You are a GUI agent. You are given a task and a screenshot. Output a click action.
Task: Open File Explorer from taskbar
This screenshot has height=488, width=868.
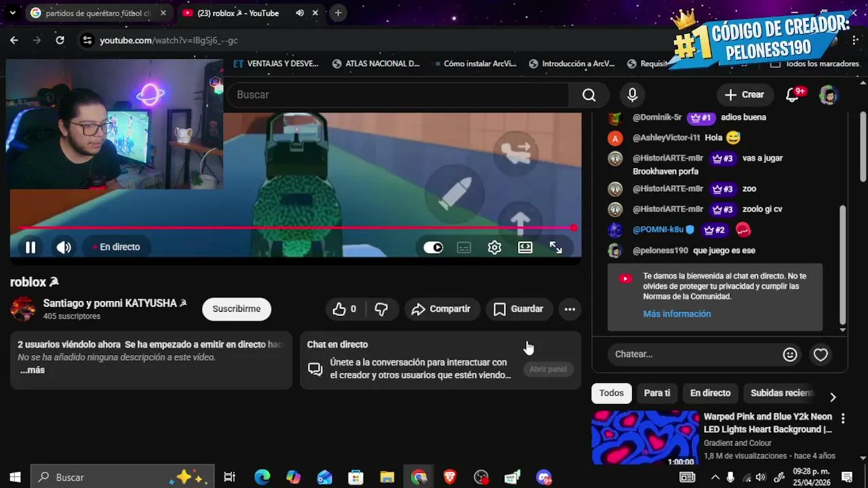tap(387, 477)
